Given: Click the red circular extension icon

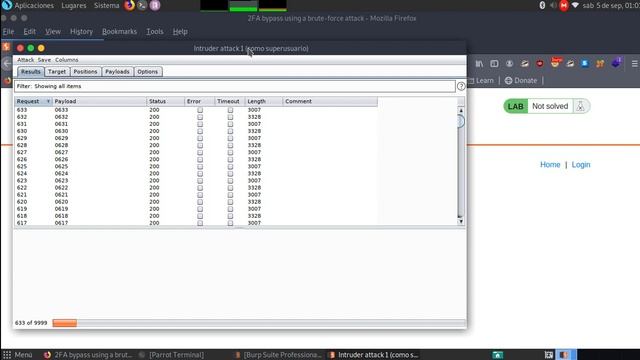Looking at the screenshot, I should point(540,64).
